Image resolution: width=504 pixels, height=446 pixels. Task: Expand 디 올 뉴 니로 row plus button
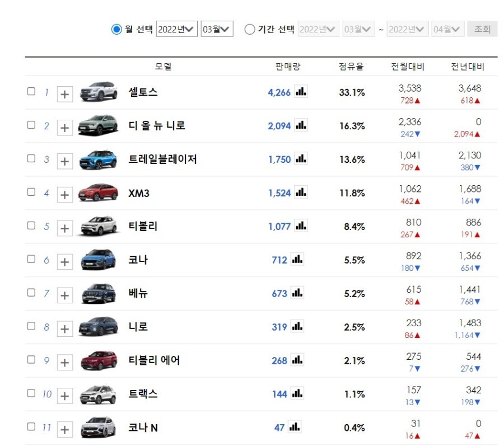pyautogui.click(x=64, y=128)
